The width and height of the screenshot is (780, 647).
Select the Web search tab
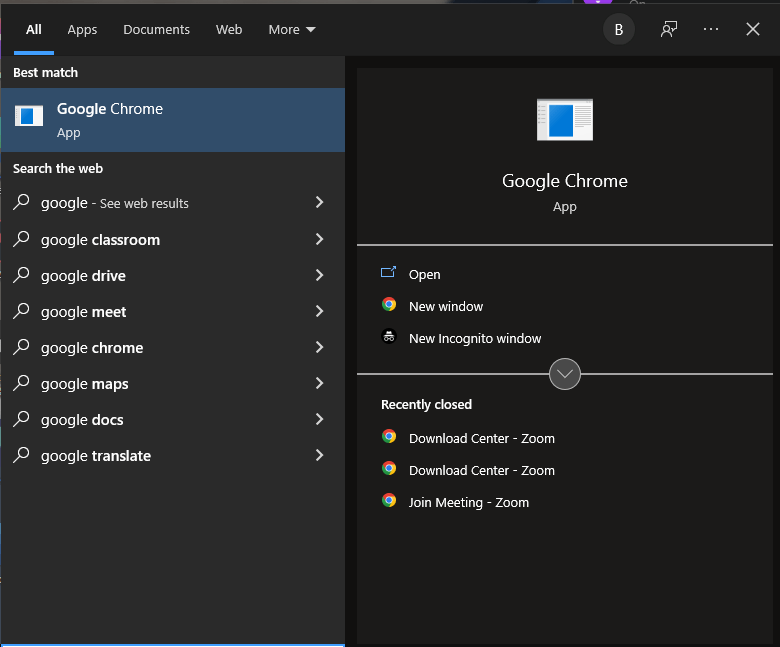pyautogui.click(x=229, y=30)
